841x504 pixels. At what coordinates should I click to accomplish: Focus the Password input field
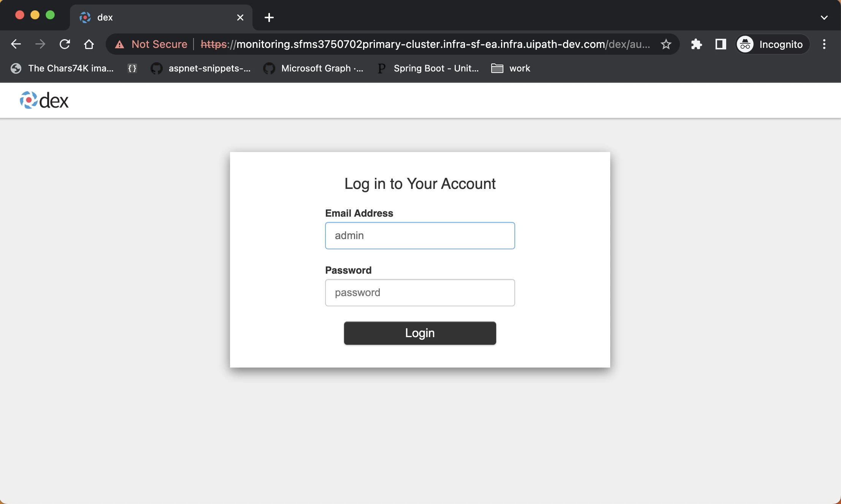[x=420, y=293]
